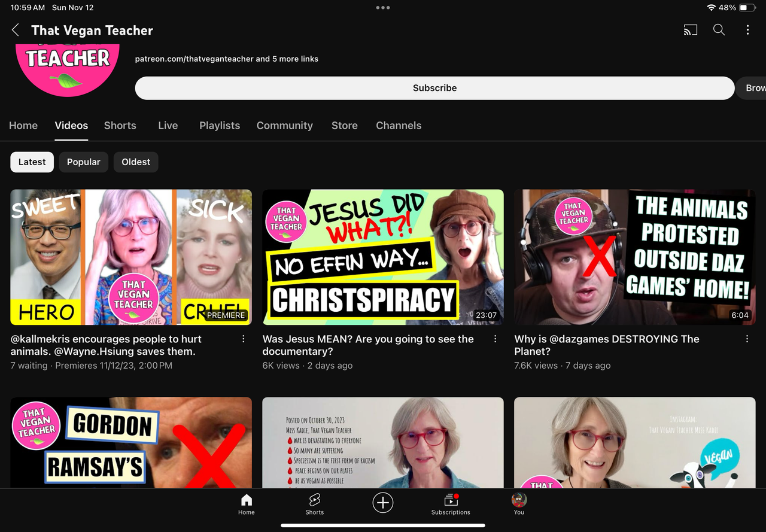This screenshot has width=766, height=532.
Task: Go to Home in the bottom bar
Action: click(x=247, y=504)
